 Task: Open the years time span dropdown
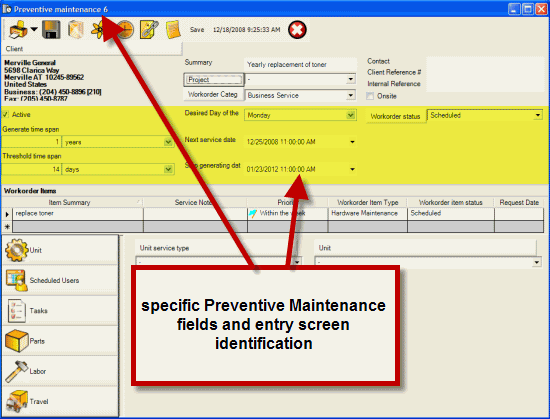pos(118,142)
